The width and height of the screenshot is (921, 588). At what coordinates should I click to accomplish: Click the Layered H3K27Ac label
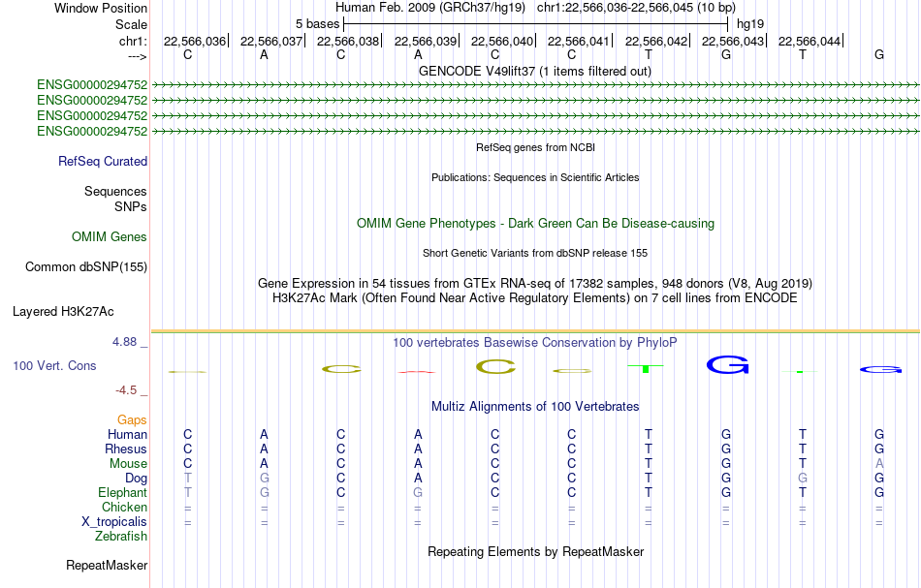[x=63, y=312]
